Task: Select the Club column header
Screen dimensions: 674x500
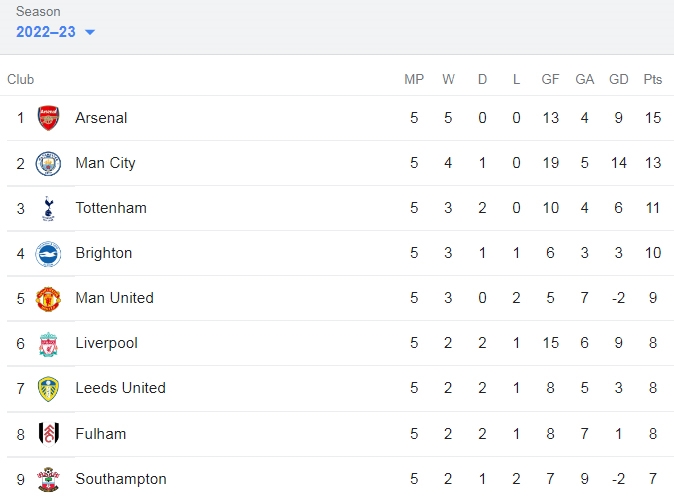Action: pyautogui.click(x=21, y=79)
